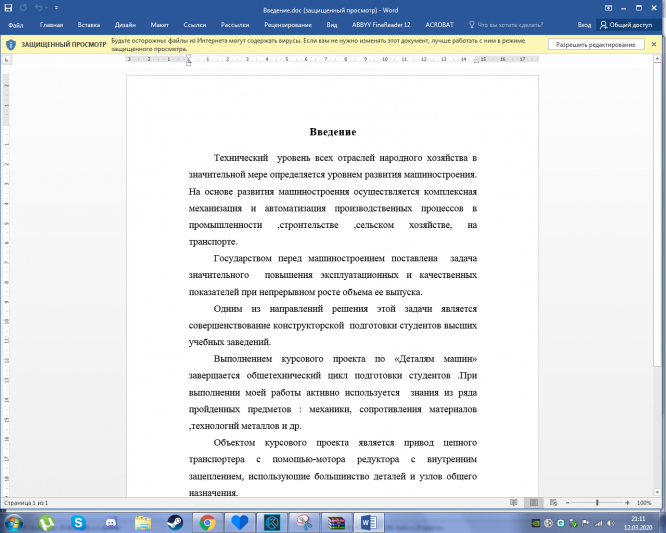Open File Explorer from the taskbar
Image resolution: width=666 pixels, height=533 pixels.
[x=143, y=522]
